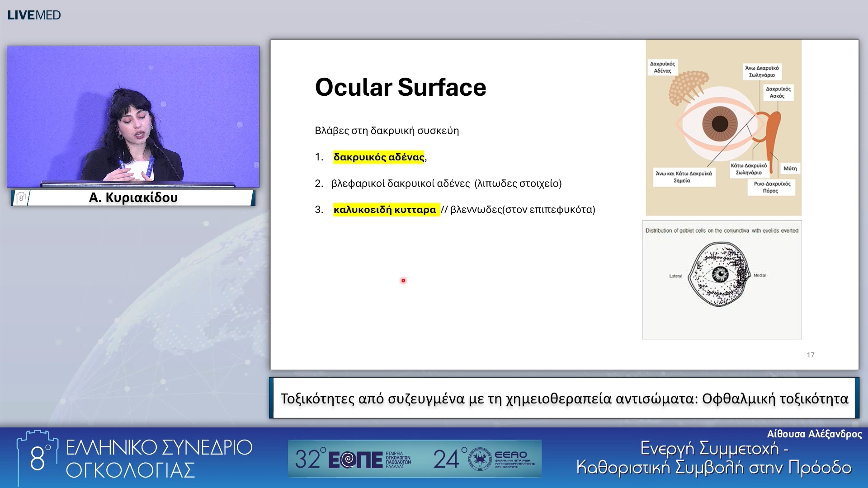
Task: Click the Άνω και Κάτω Δακρυϊκά Σημεία label
Action: (x=684, y=177)
